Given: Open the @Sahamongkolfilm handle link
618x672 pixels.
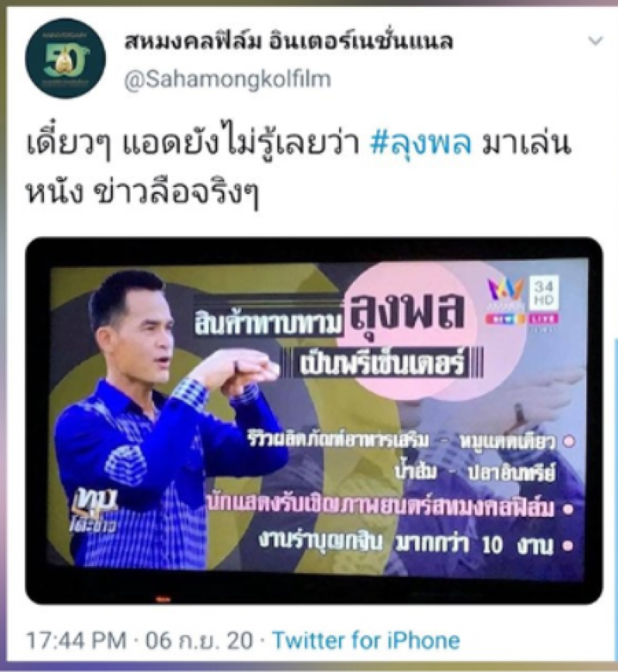Looking at the screenshot, I should coord(228,80).
